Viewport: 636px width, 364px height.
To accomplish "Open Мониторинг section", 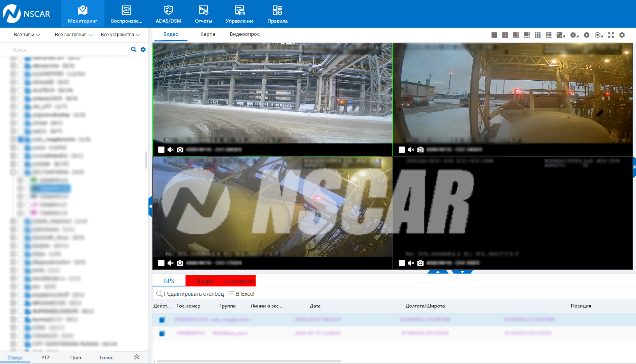I will pyautogui.click(x=83, y=14).
